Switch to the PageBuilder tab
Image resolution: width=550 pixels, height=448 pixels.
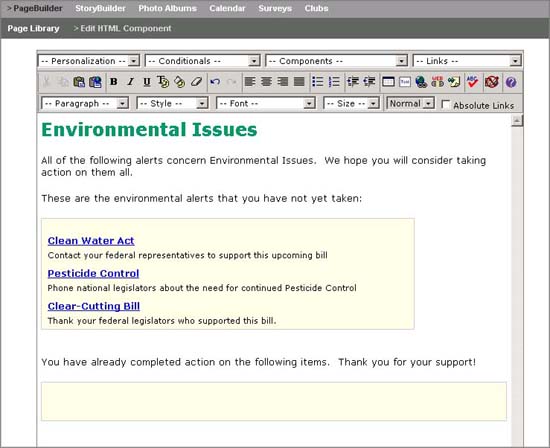(x=38, y=8)
